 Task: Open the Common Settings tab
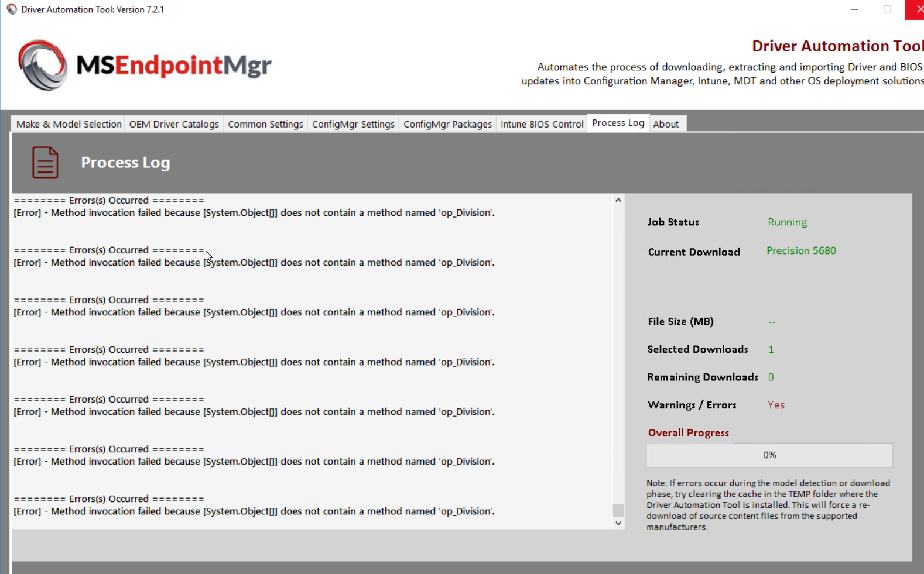[265, 124]
